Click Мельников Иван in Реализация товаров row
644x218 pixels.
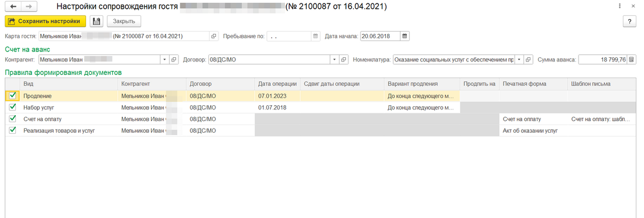[x=152, y=131]
